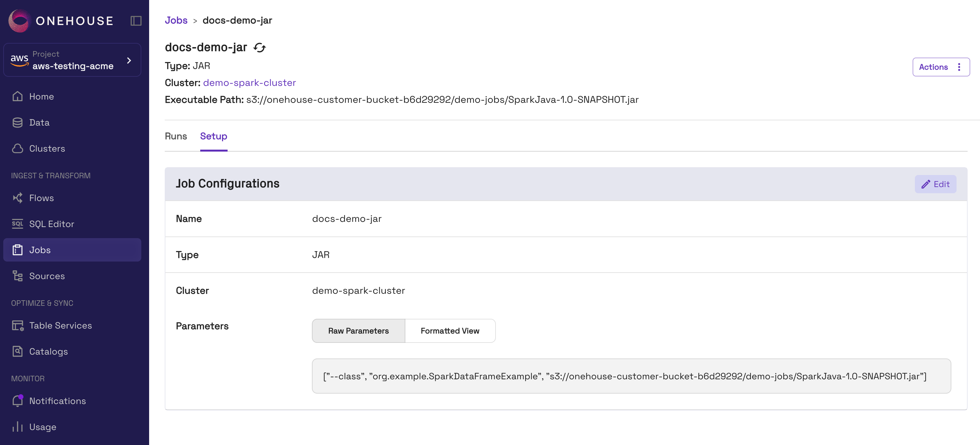Open the Clusters page
980x445 pixels.
[x=47, y=149]
